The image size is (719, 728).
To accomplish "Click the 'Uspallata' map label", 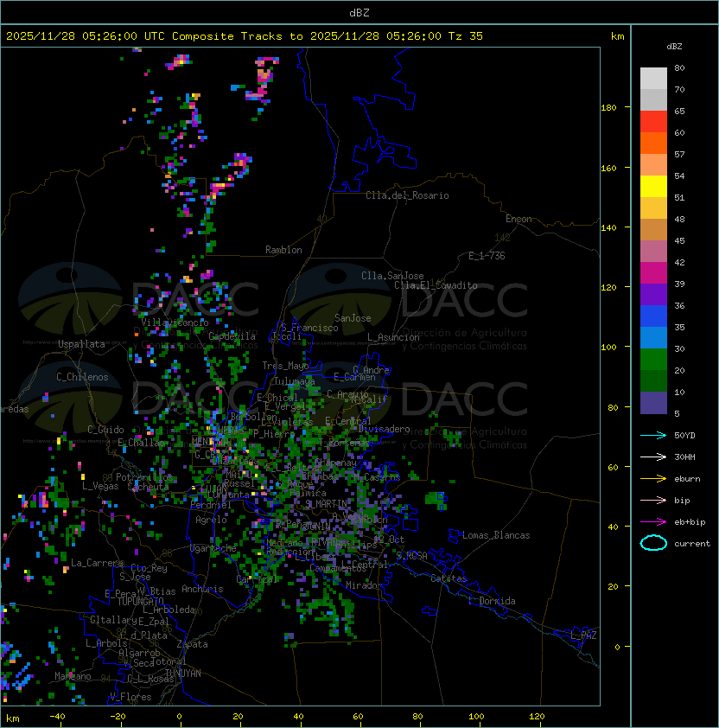I will tap(81, 344).
